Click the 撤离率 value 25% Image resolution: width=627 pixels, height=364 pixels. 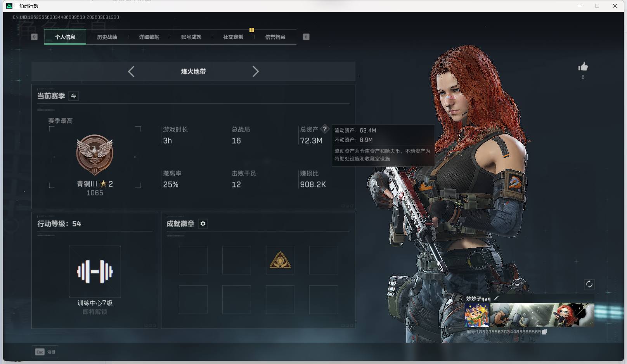171,185
